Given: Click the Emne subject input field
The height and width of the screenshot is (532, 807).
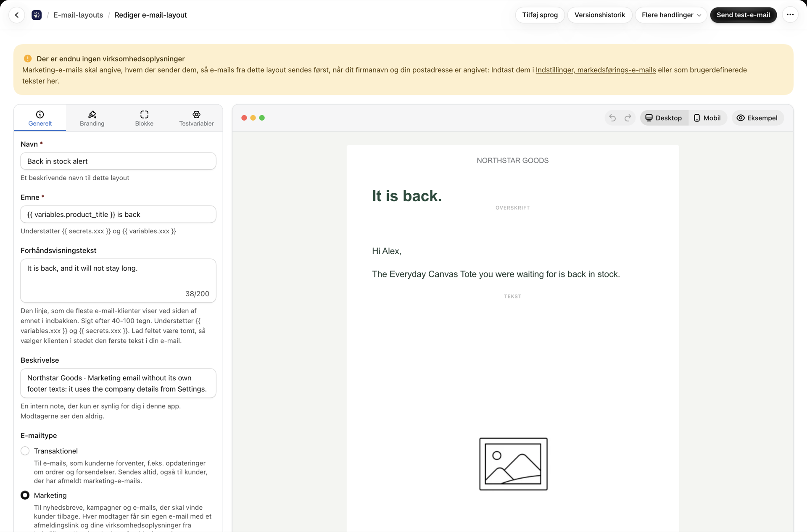Looking at the screenshot, I should coord(118,214).
